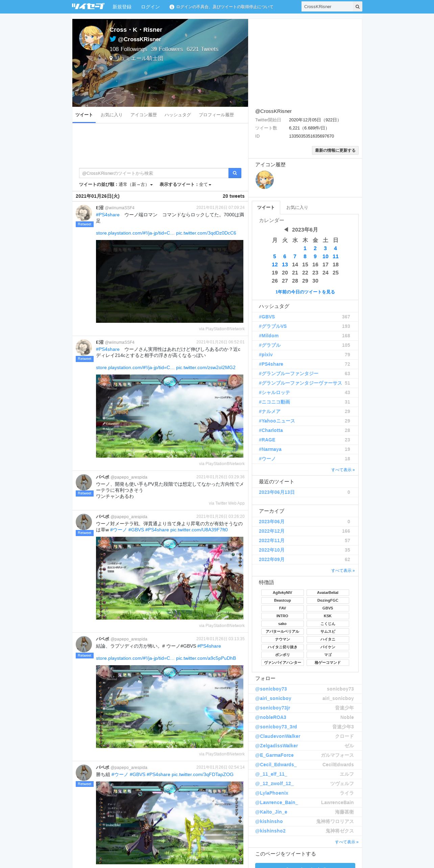Click the 格ゲーコマンド keyword button
The image size is (434, 868).
tap(328, 662)
